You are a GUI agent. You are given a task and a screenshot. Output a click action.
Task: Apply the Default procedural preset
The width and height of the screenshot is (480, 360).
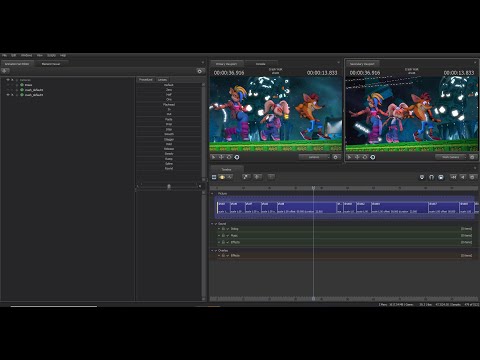tap(169, 85)
